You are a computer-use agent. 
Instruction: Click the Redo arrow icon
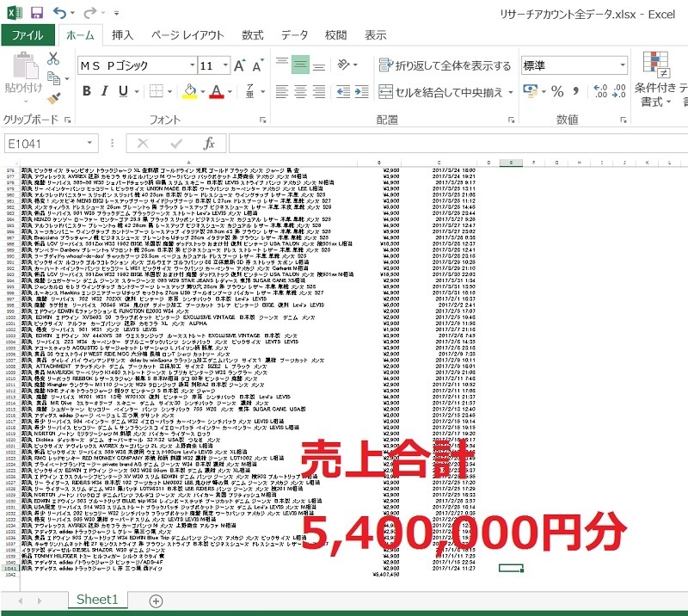point(89,13)
